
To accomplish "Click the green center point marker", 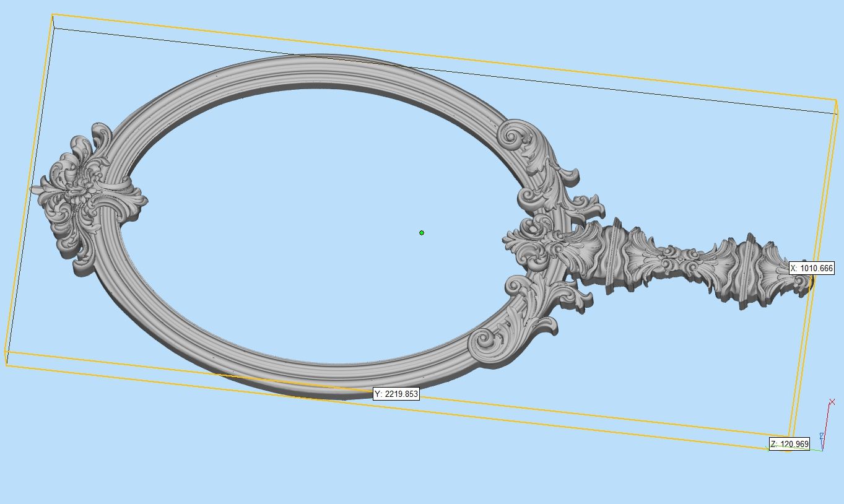I will pyautogui.click(x=422, y=233).
